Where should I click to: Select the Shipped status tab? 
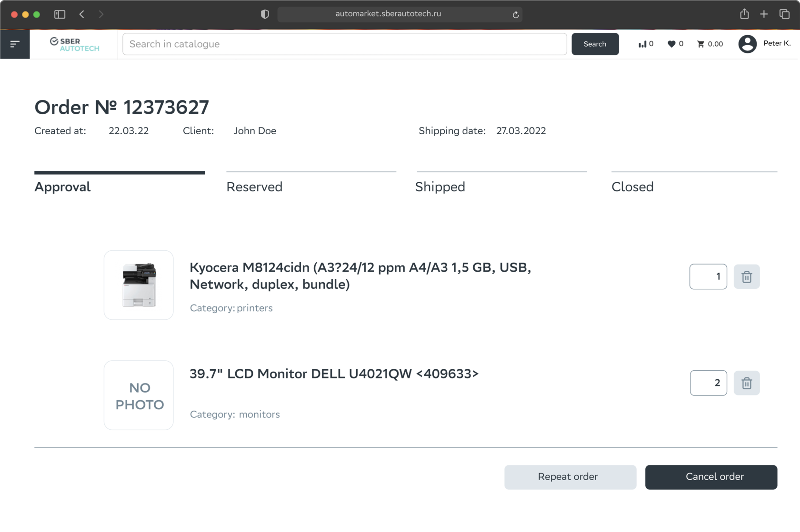click(x=440, y=187)
